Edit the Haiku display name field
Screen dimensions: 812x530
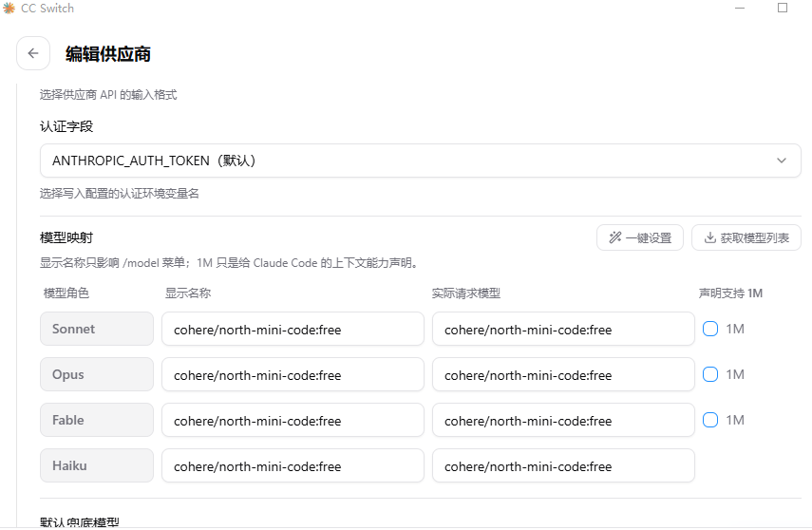point(293,465)
